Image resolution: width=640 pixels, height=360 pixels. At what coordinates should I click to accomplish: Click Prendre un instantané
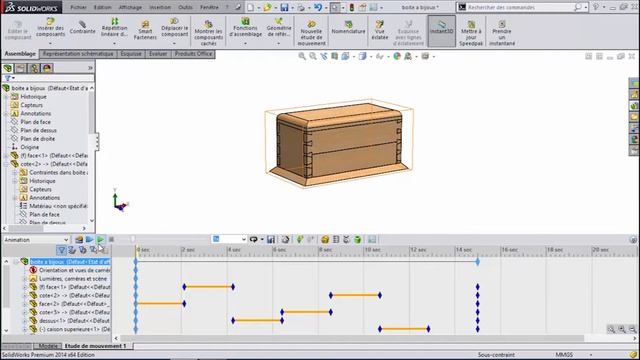click(x=502, y=33)
